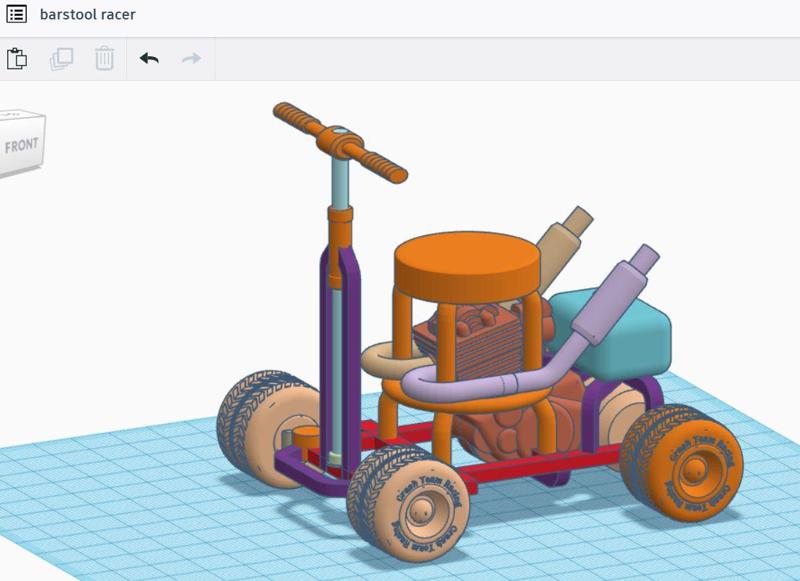Viewport: 800px width, 581px height.
Task: Duplicate using the stacked squares icon
Action: click(x=61, y=59)
